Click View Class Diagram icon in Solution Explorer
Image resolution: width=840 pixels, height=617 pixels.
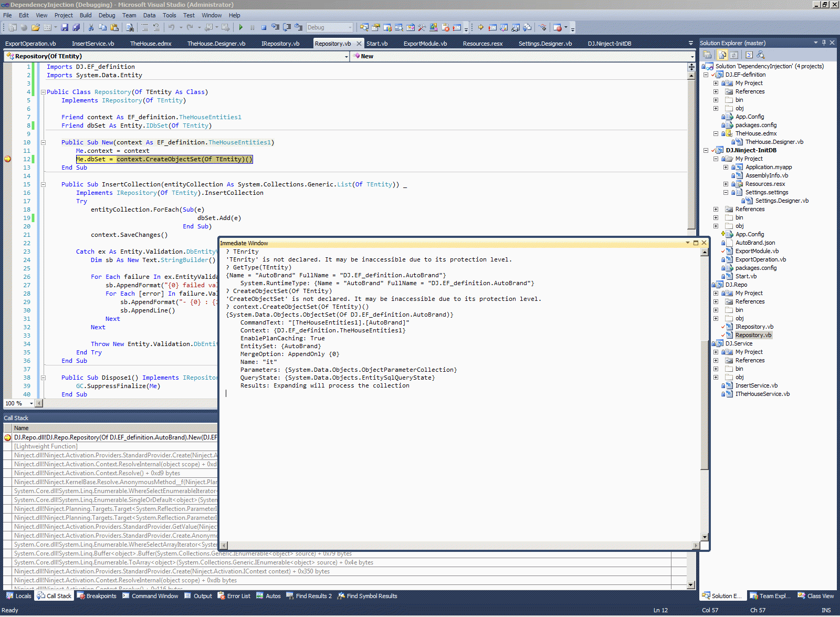pyautogui.click(x=761, y=55)
